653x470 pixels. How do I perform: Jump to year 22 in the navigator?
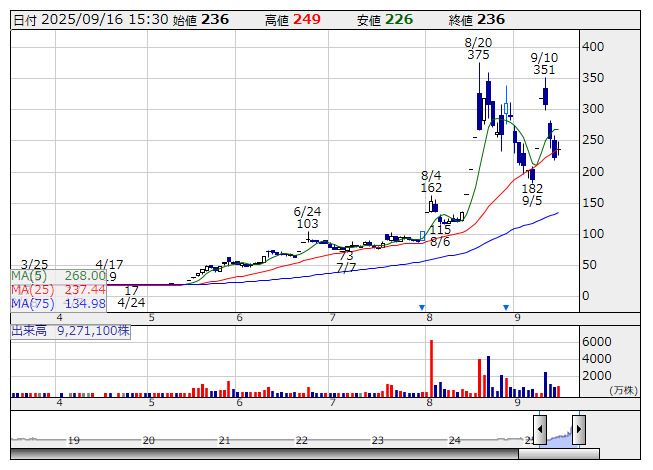point(301,440)
